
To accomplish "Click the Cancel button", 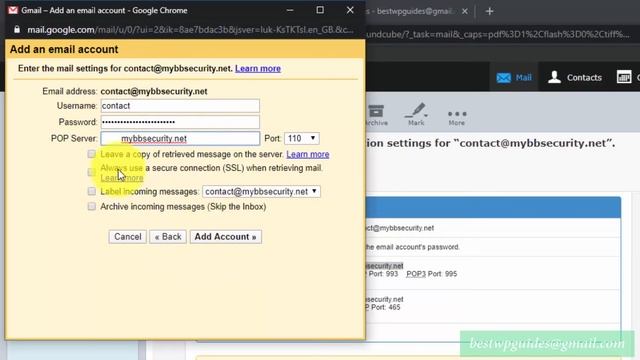I will tap(127, 237).
